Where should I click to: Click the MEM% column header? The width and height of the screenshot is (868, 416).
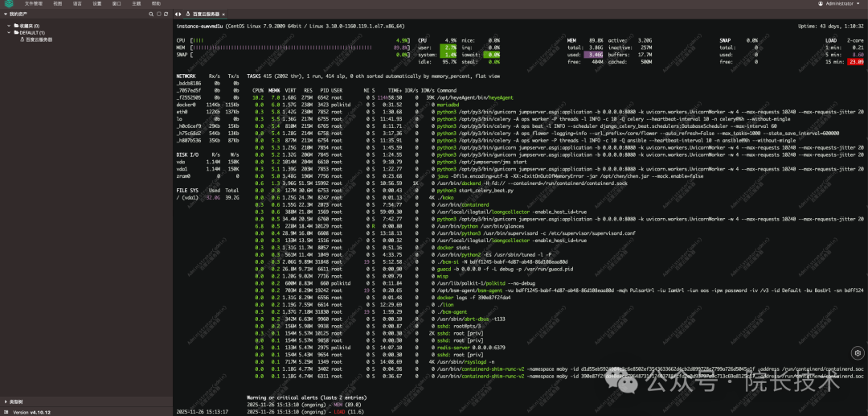[x=274, y=90]
